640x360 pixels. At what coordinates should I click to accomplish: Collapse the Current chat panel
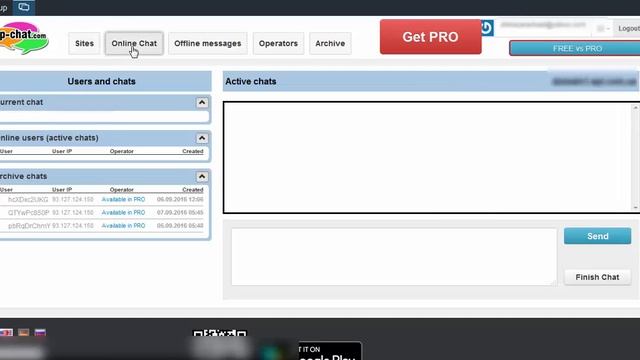(202, 102)
